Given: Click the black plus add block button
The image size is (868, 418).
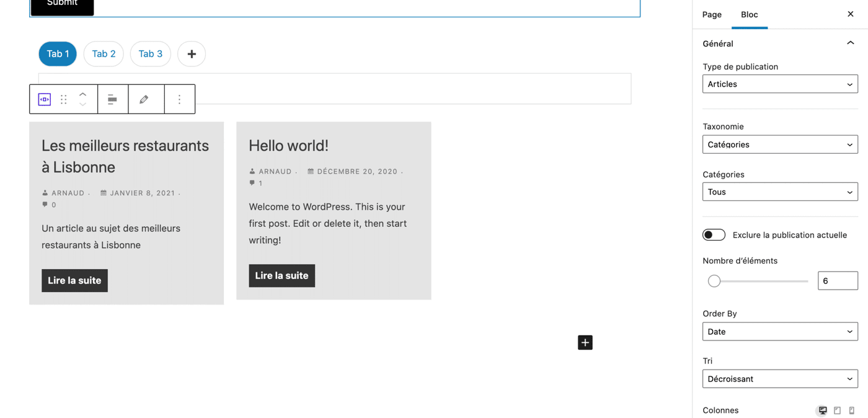Looking at the screenshot, I should pyautogui.click(x=585, y=342).
